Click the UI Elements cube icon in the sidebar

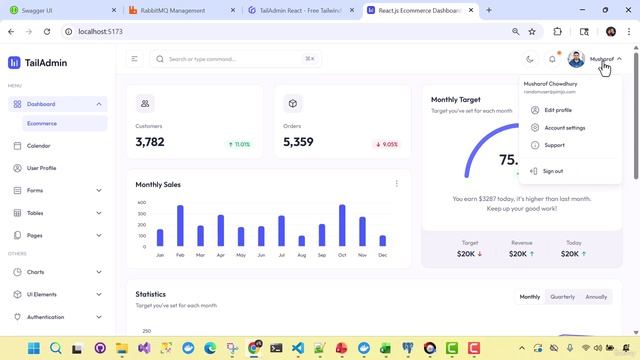[x=17, y=295]
